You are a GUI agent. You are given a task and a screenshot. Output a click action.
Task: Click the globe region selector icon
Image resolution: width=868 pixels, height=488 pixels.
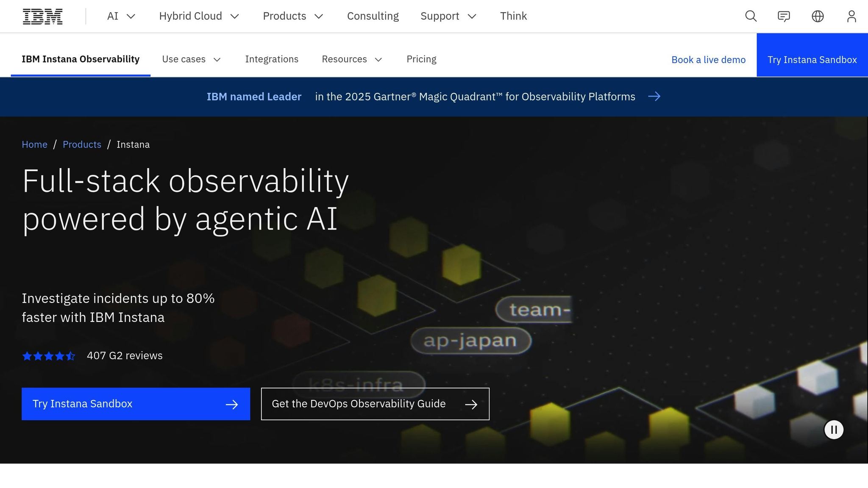(x=818, y=17)
